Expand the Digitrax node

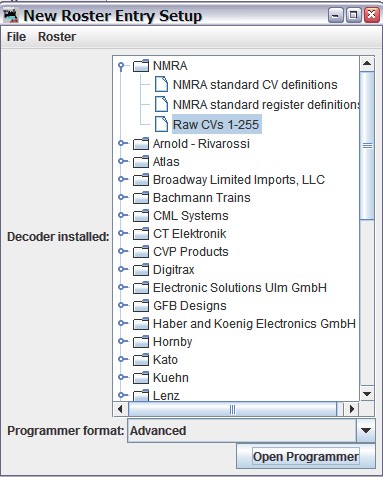[123, 269]
